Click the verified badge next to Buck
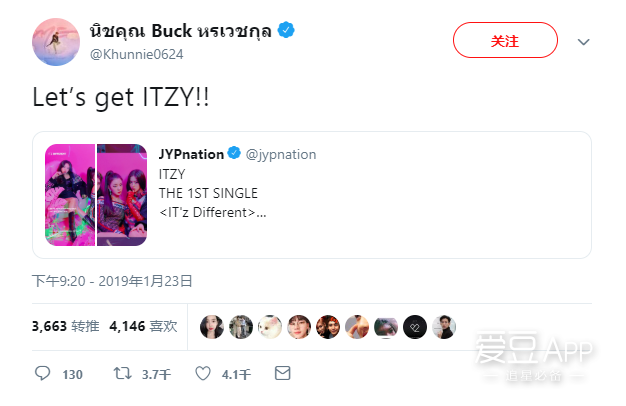 coord(286,30)
